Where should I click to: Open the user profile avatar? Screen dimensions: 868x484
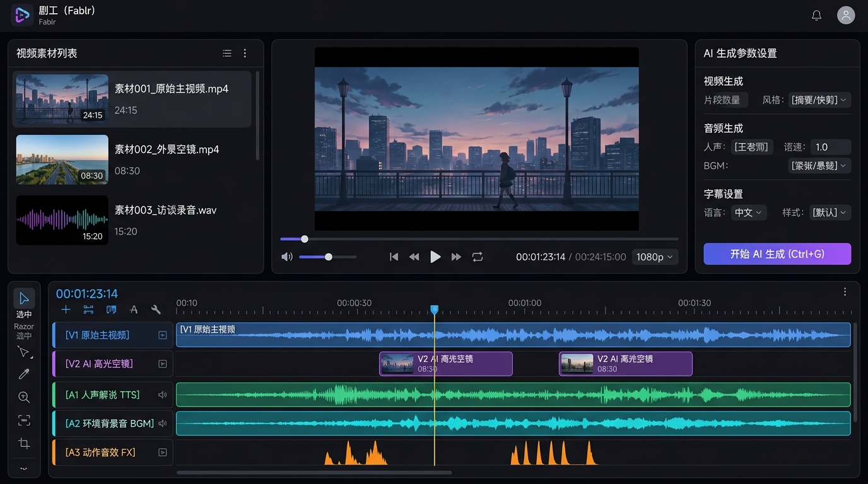pos(846,15)
